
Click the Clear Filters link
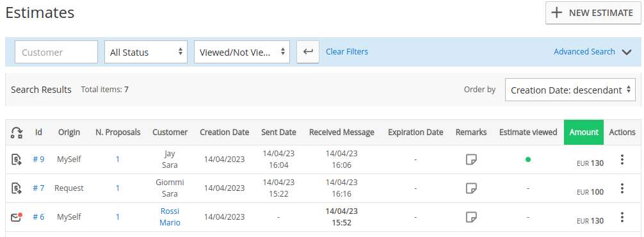point(347,52)
